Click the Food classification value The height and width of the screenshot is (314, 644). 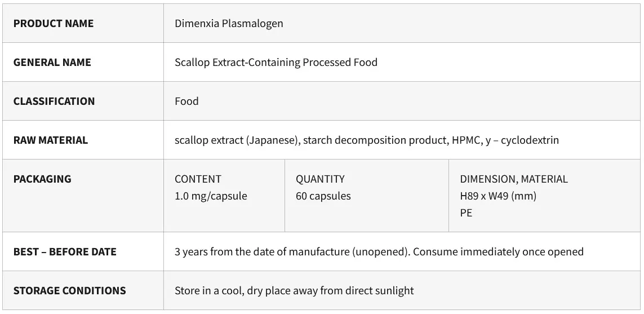click(x=186, y=101)
